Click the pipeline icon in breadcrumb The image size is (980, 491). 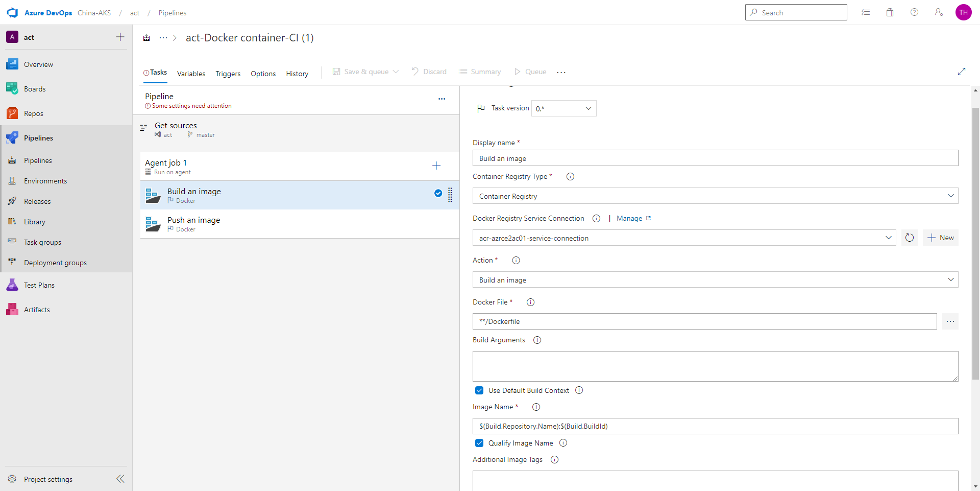point(146,38)
